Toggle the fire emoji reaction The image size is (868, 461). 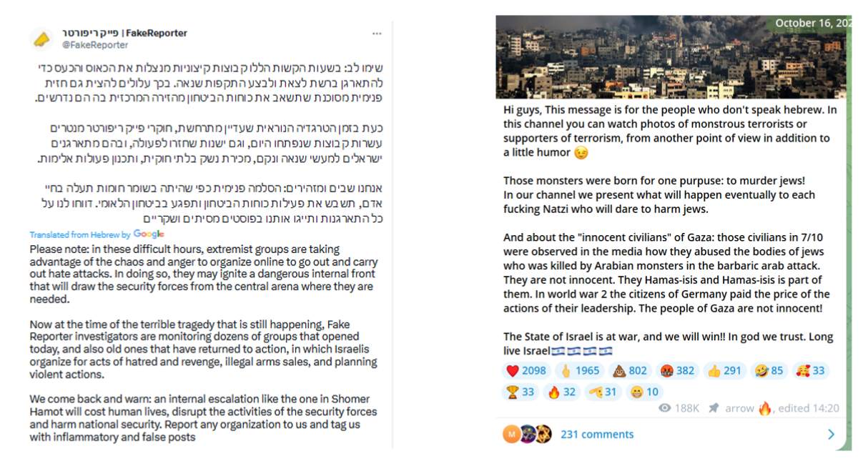click(561, 392)
